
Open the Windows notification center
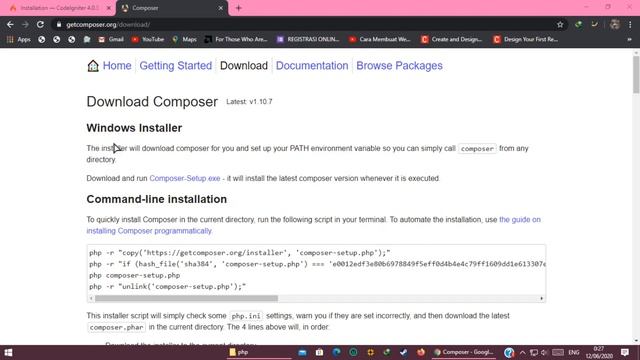point(625,352)
